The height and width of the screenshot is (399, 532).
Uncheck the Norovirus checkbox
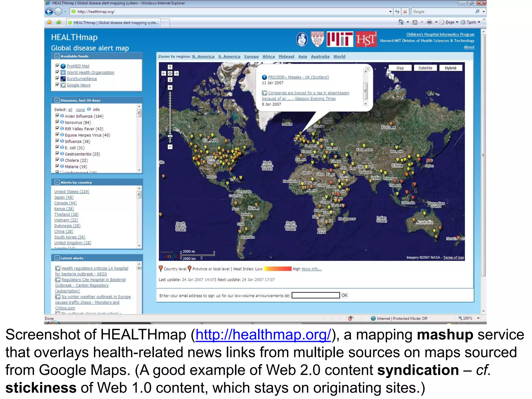click(57, 122)
